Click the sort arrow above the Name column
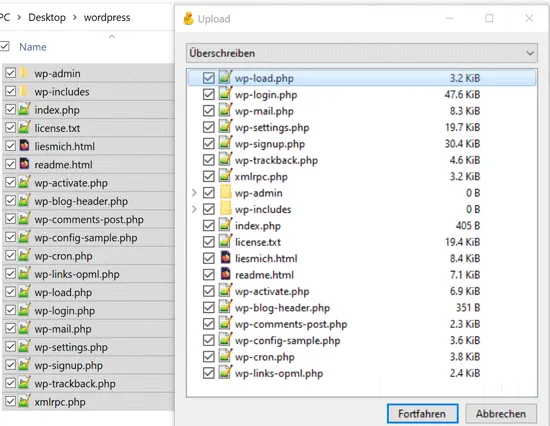The width and height of the screenshot is (550, 426). tap(112, 36)
